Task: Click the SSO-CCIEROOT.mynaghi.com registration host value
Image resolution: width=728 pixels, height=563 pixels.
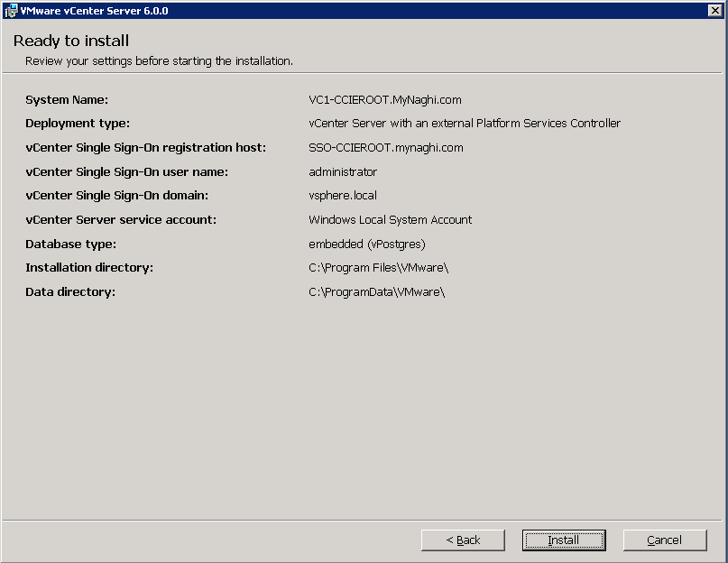Action: pyautogui.click(x=386, y=147)
